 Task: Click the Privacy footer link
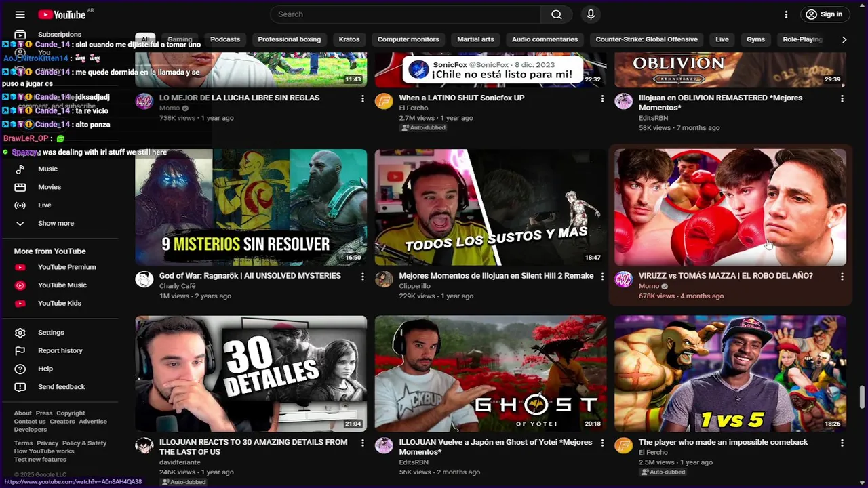coord(47,443)
